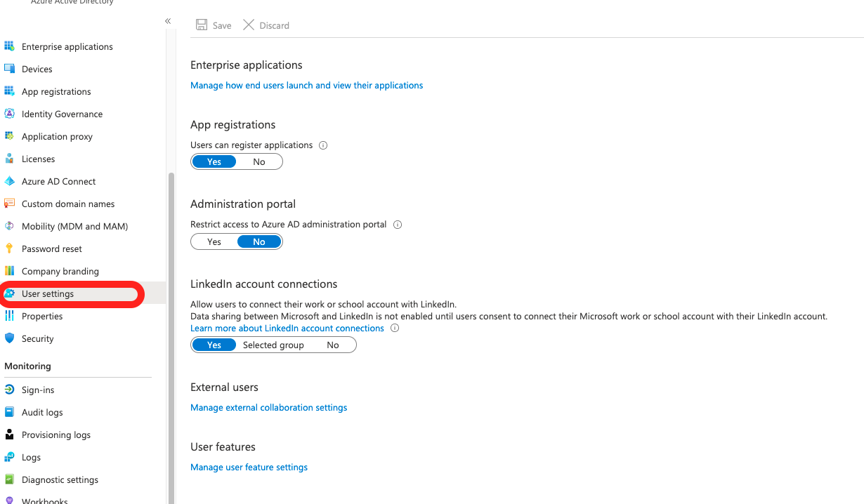
Task: Click the Monitoring section heading
Action: tap(27, 366)
